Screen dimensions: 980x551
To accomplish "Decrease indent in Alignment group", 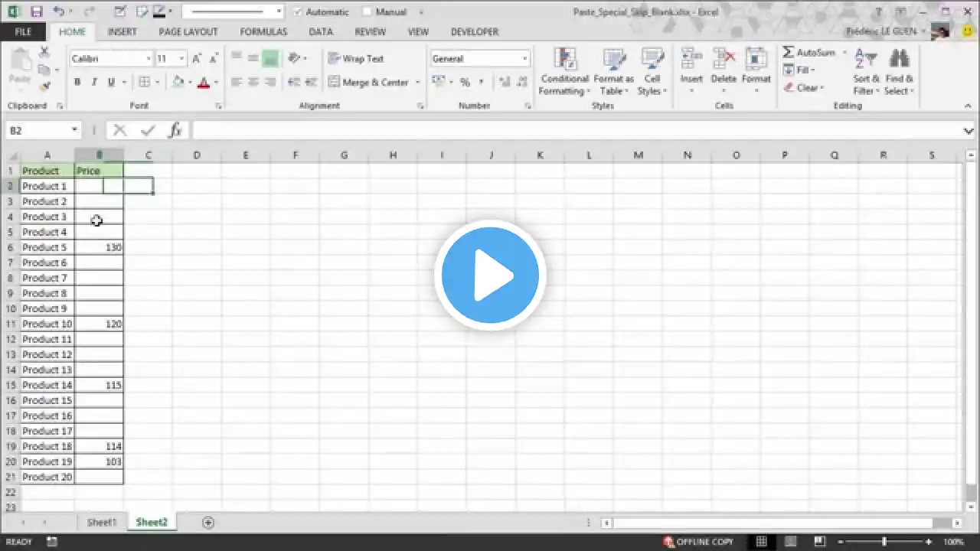I will [x=294, y=83].
